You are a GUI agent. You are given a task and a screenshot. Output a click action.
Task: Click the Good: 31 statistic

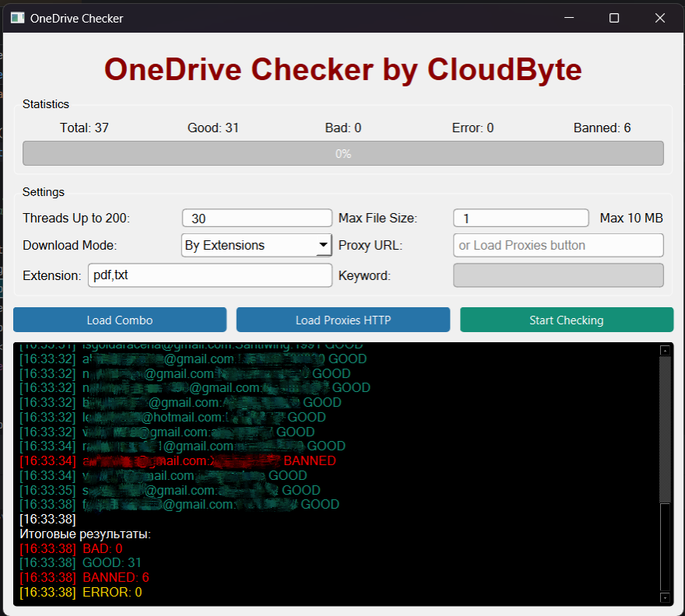point(213,128)
